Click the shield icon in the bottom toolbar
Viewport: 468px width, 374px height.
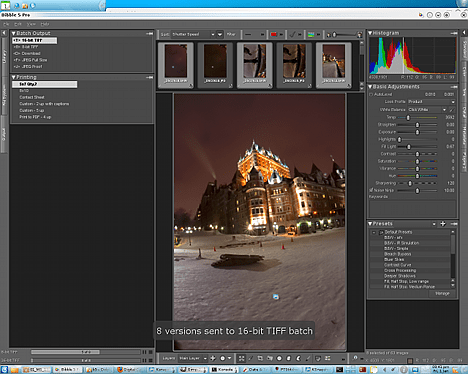[x=318, y=358]
